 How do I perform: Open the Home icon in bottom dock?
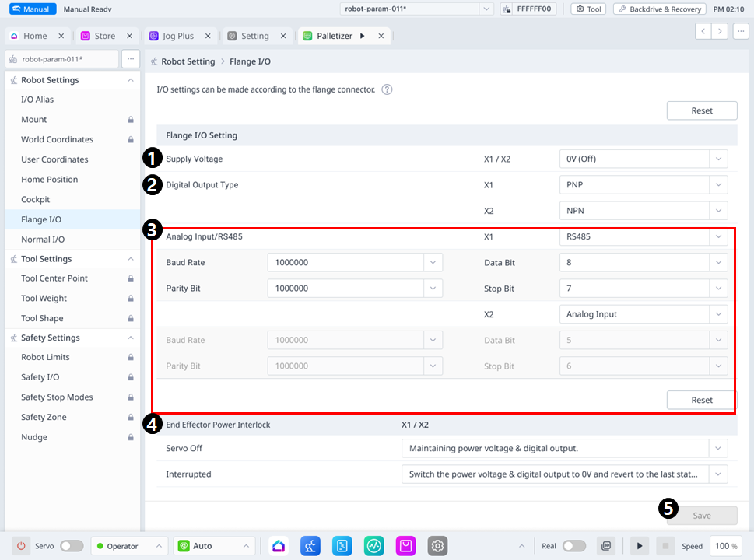tap(279, 546)
